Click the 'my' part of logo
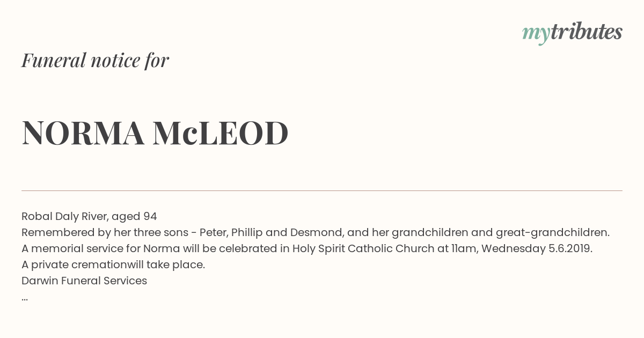 (x=536, y=35)
